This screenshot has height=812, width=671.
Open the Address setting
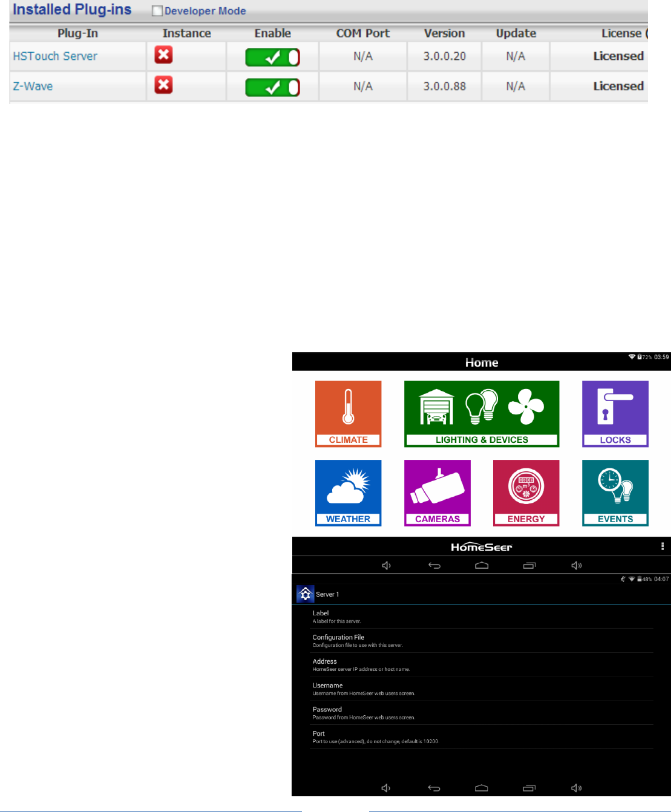point(482,665)
